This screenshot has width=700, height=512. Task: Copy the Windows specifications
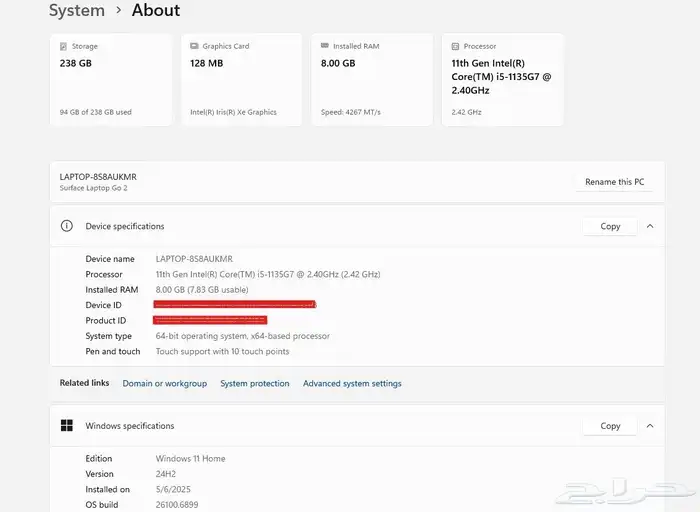(610, 426)
